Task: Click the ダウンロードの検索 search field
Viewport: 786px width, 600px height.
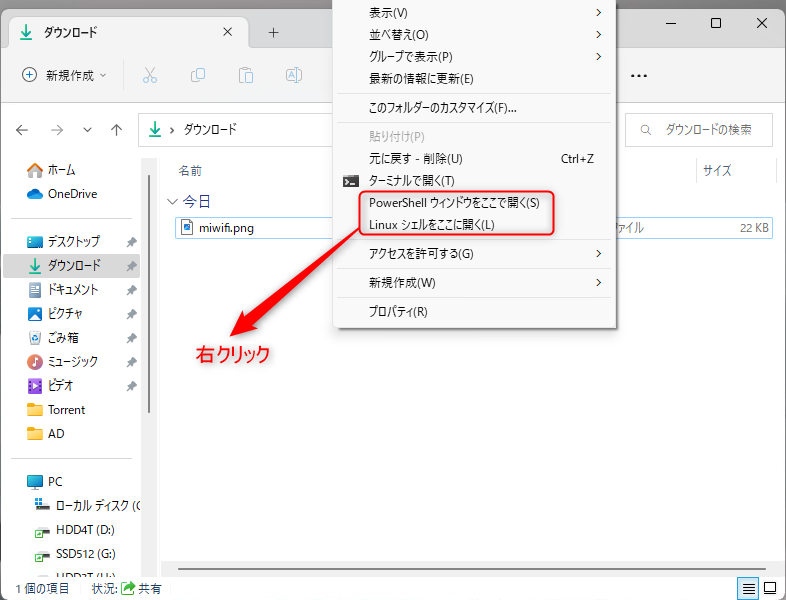Action: pyautogui.click(x=699, y=130)
